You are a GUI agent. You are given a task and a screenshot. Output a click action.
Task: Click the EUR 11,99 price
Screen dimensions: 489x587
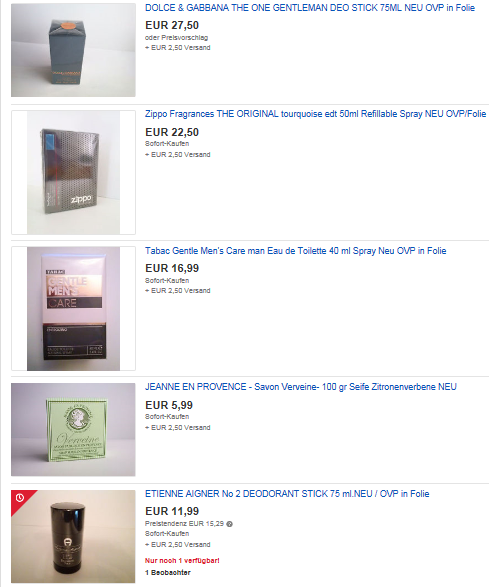pos(172,511)
